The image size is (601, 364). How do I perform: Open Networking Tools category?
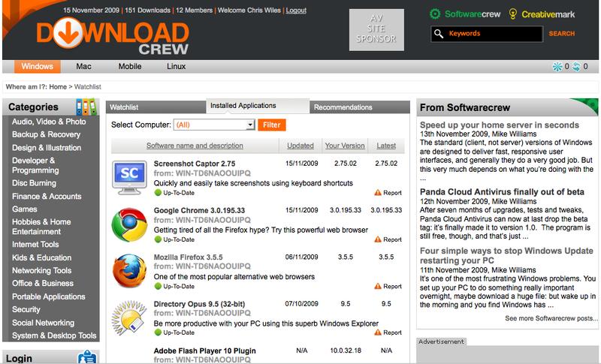coord(41,270)
